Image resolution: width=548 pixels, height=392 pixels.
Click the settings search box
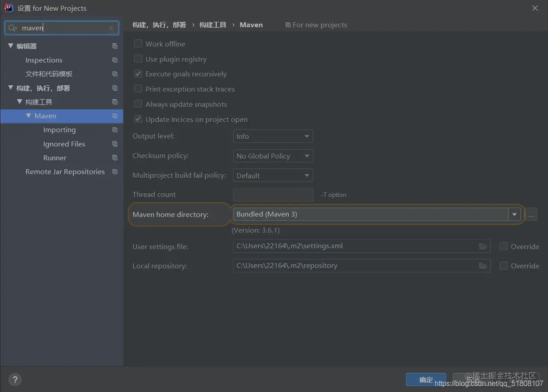pos(62,28)
